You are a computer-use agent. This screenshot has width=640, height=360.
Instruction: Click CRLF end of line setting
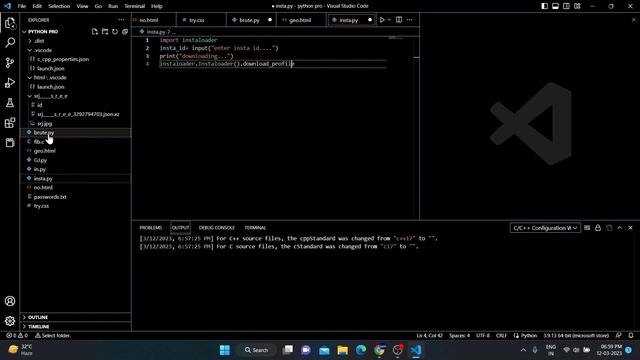point(502,336)
